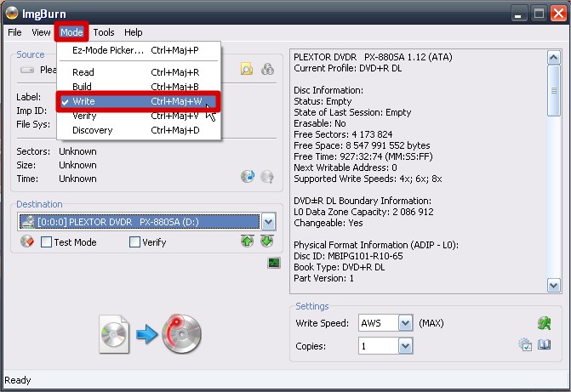Open the Help menu
The width and height of the screenshot is (571, 392).
coord(134,32)
